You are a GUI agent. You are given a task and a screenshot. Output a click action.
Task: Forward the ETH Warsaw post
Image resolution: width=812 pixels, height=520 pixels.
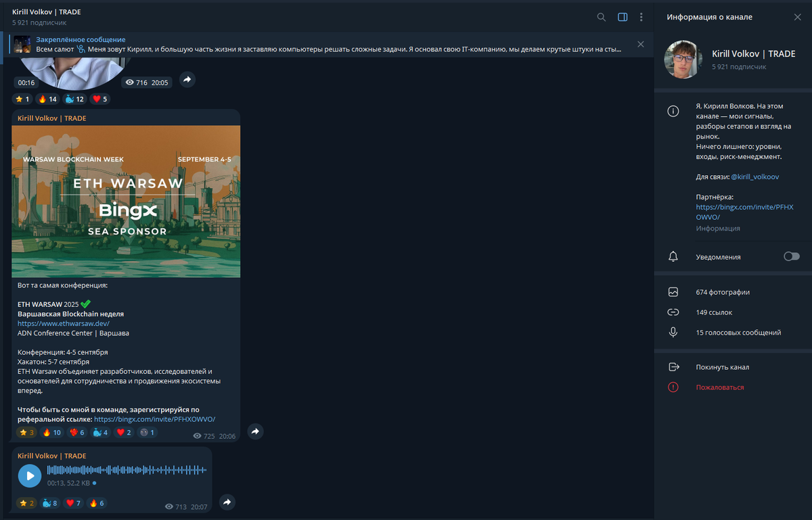tap(255, 431)
